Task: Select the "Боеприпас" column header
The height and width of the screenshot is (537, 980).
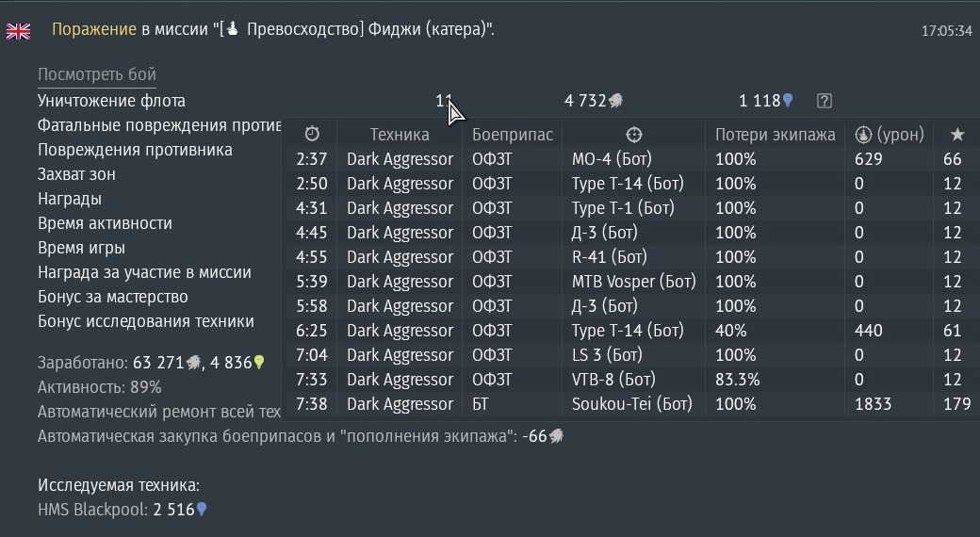Action: pyautogui.click(x=513, y=135)
